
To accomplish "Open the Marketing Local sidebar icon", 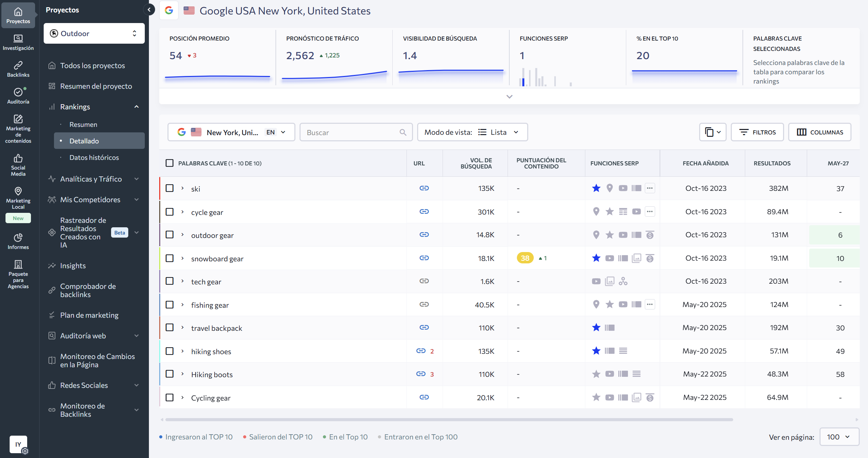I will point(18,198).
